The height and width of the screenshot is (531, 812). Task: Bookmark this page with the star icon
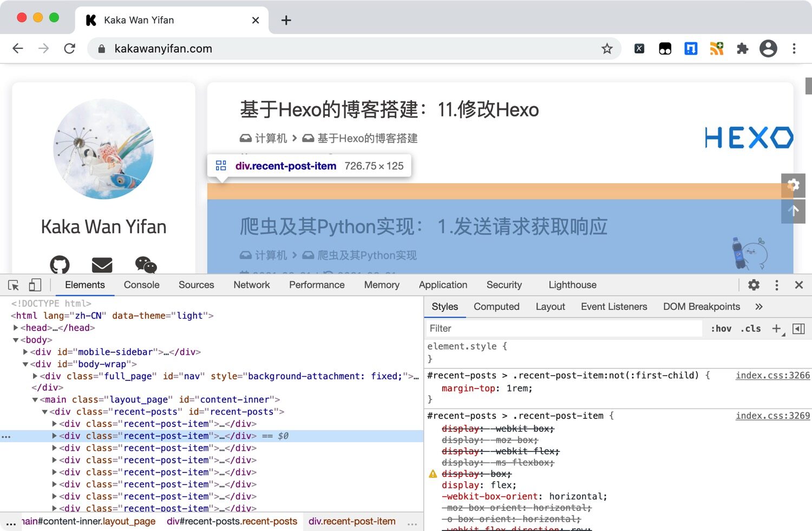tap(607, 49)
